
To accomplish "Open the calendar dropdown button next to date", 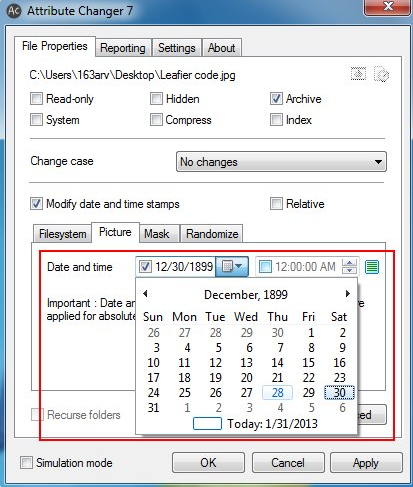I will click(232, 266).
